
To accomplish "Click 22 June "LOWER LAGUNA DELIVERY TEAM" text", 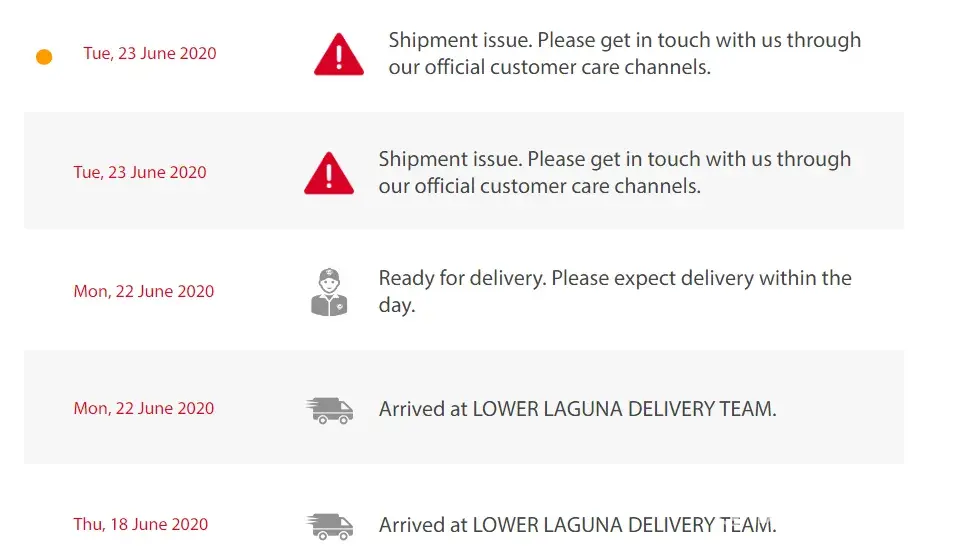I will tap(624, 408).
